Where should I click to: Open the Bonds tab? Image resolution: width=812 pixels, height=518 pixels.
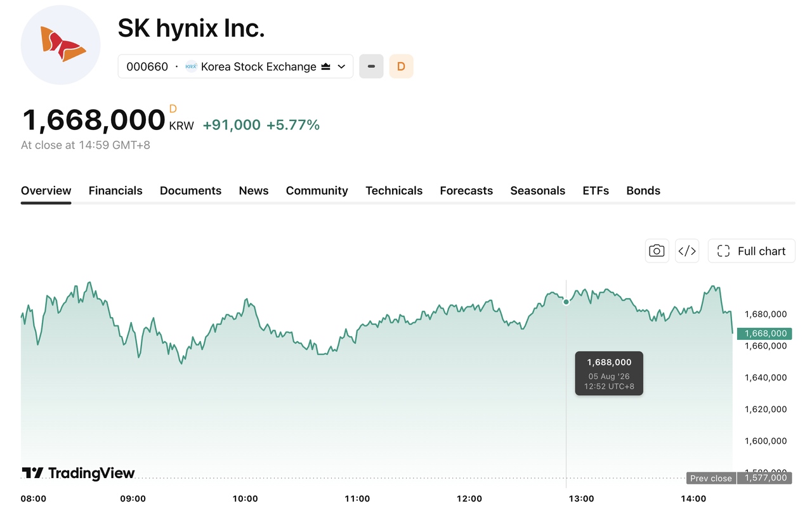tap(643, 191)
